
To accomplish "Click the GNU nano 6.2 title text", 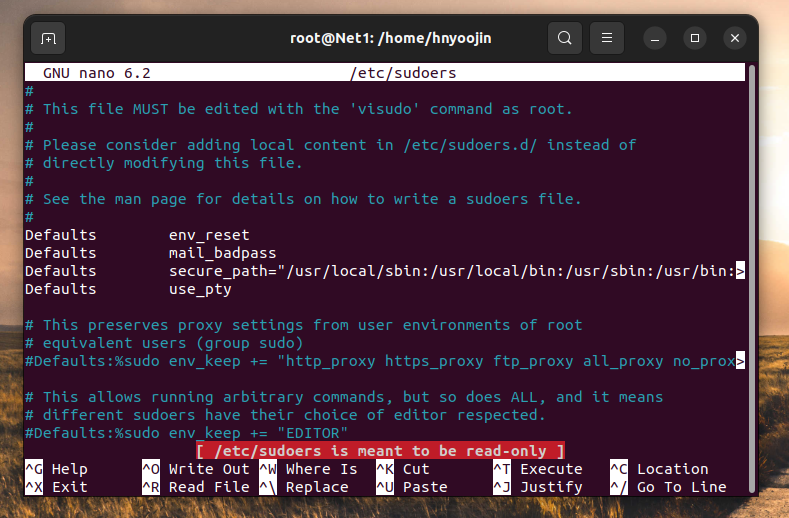I will coord(97,73).
